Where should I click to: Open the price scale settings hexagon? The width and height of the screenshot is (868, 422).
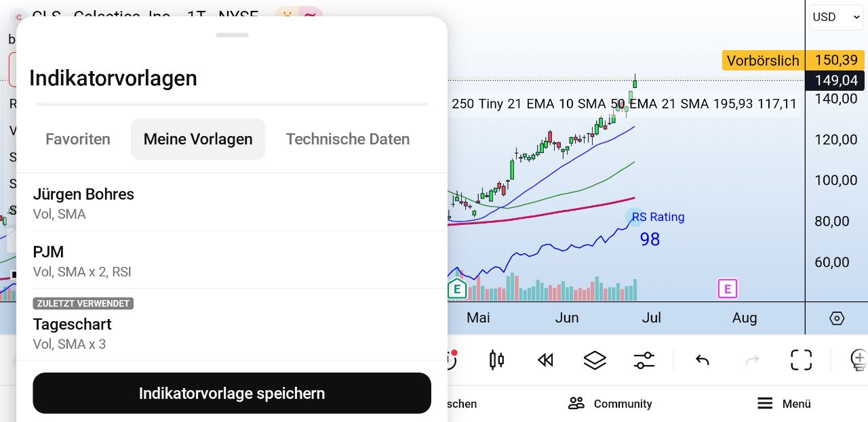click(x=837, y=318)
